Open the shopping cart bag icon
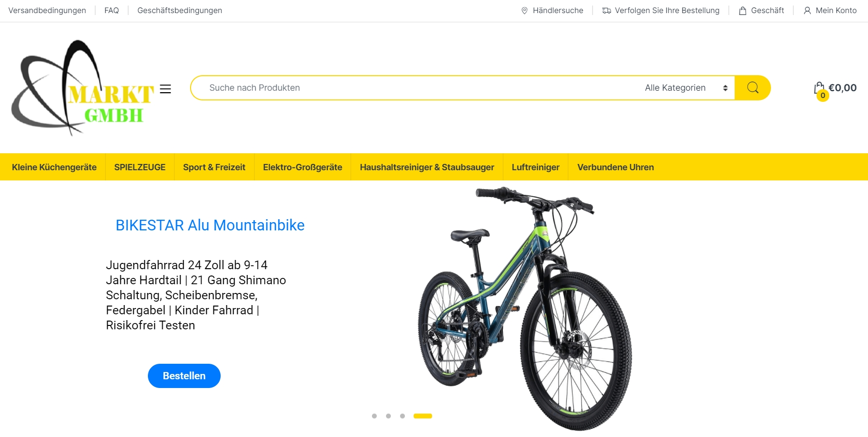 (x=820, y=89)
